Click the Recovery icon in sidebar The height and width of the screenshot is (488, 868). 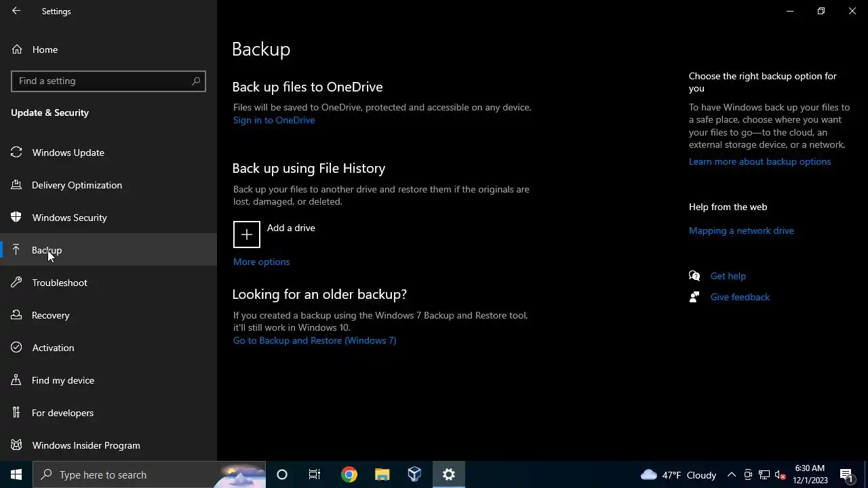(x=17, y=315)
